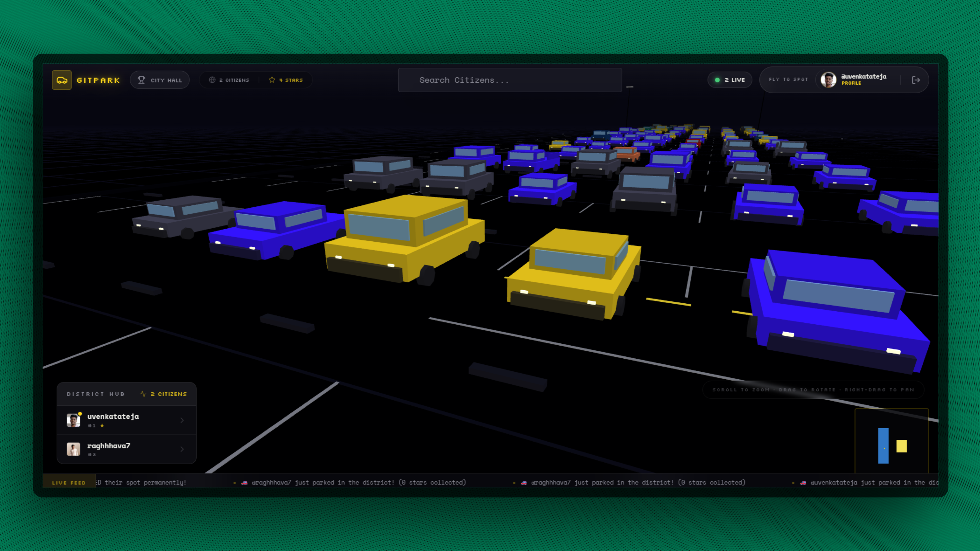The image size is (980, 551).
Task: Open the Profile link under @uvenkatateja
Action: click(851, 83)
